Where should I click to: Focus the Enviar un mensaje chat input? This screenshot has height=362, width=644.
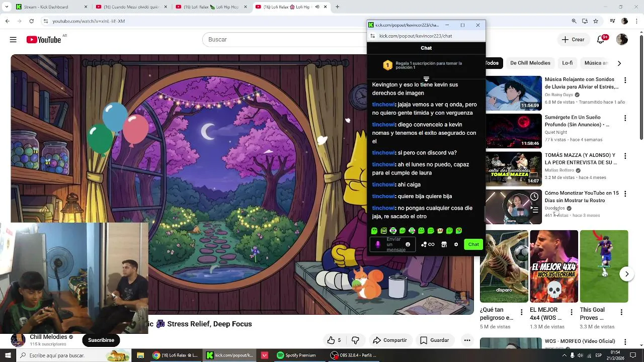point(392,244)
